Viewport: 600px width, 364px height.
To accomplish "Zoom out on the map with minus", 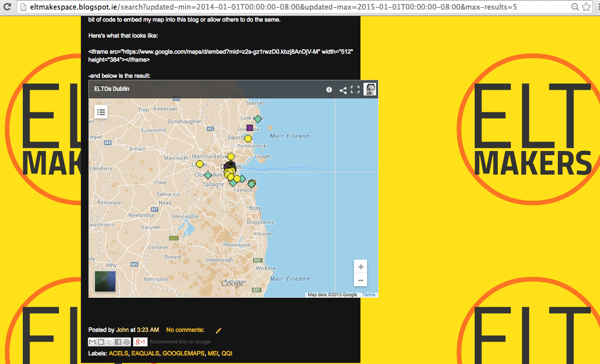I will (x=361, y=280).
